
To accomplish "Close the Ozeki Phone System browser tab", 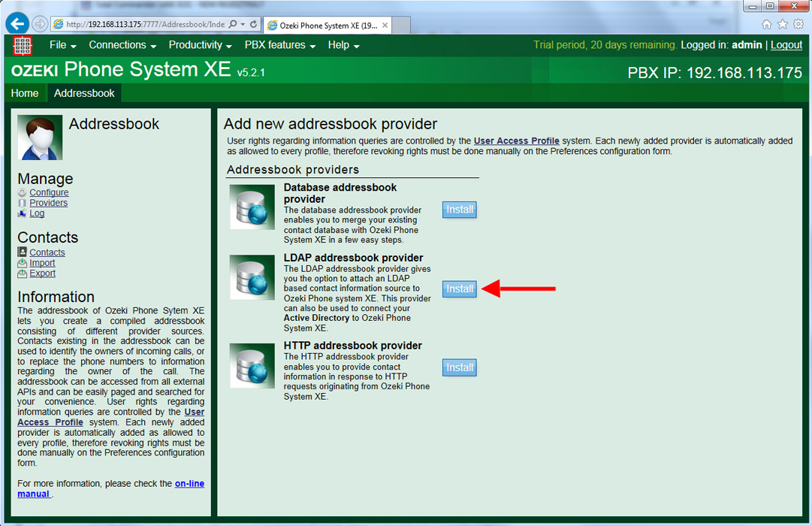I will 385,25.
